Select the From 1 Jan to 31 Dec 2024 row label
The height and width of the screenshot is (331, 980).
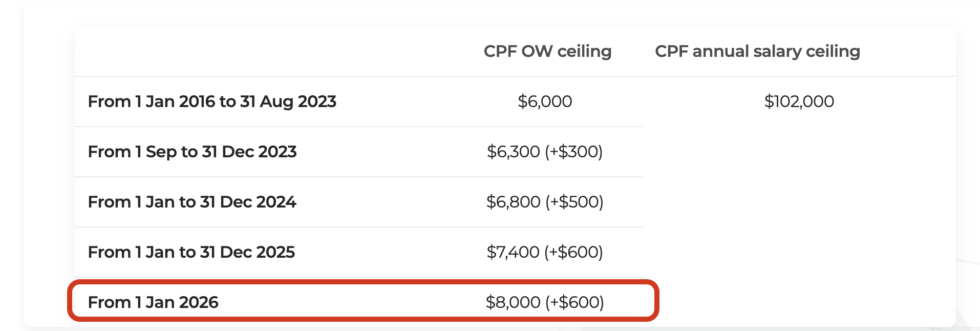192,202
